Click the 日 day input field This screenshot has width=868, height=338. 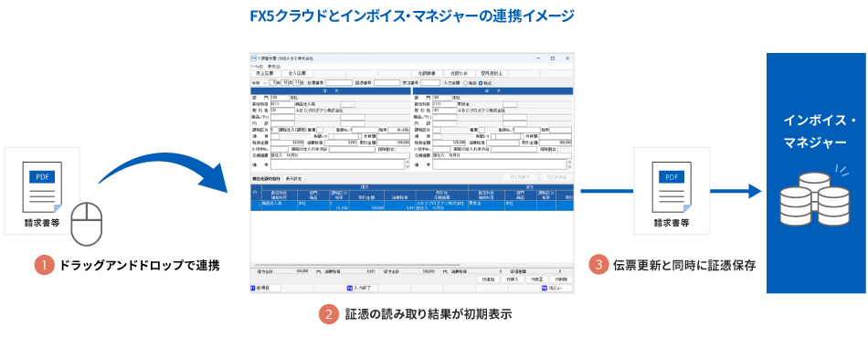tap(297, 83)
